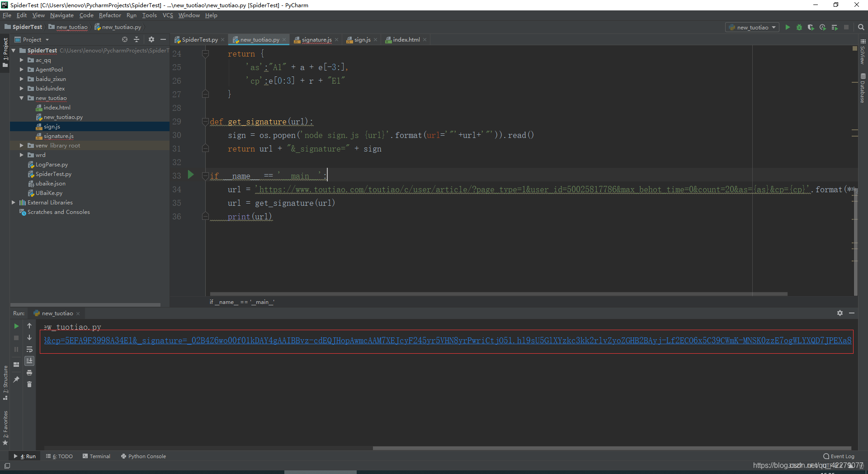The image size is (868, 474).
Task: Toggle soft-wrap in Run console
Action: pyautogui.click(x=29, y=349)
